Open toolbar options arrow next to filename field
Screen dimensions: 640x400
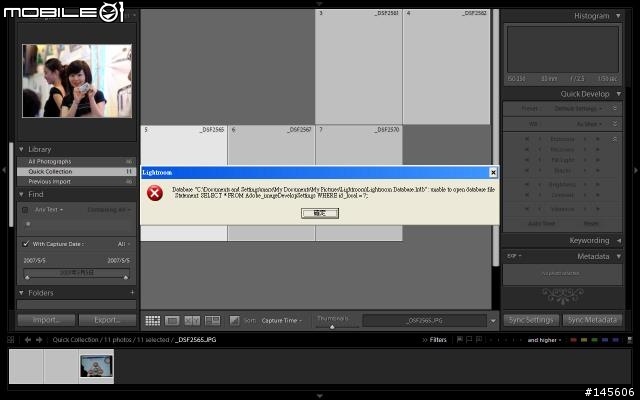click(493, 321)
